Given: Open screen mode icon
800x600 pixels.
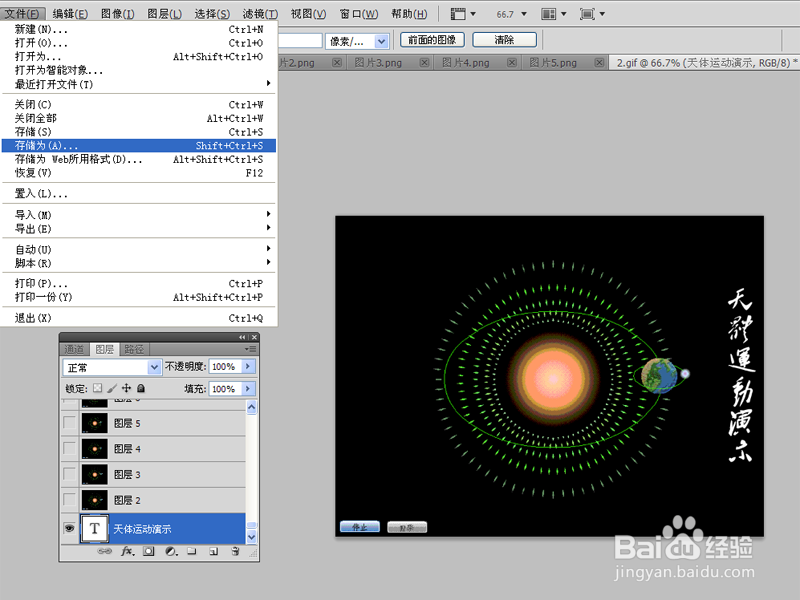Looking at the screenshot, I should coord(592,14).
